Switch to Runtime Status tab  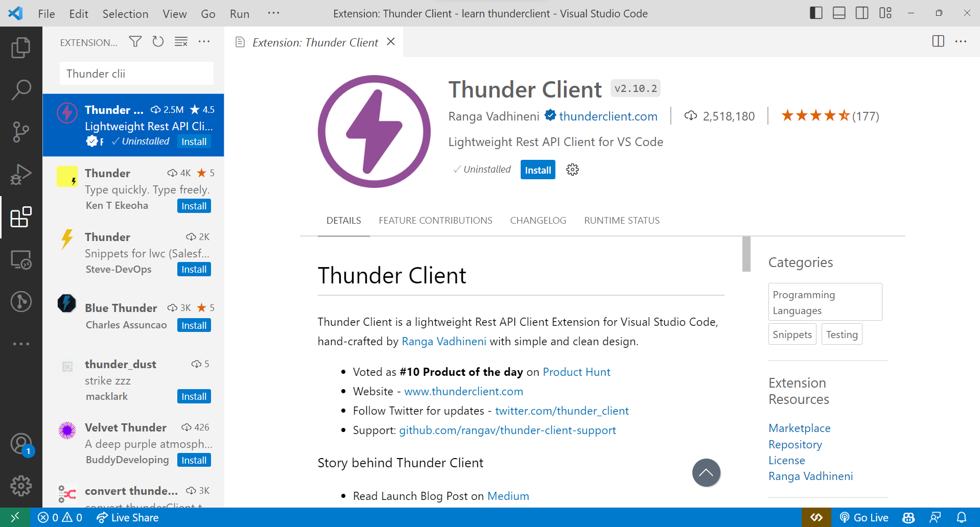point(622,221)
